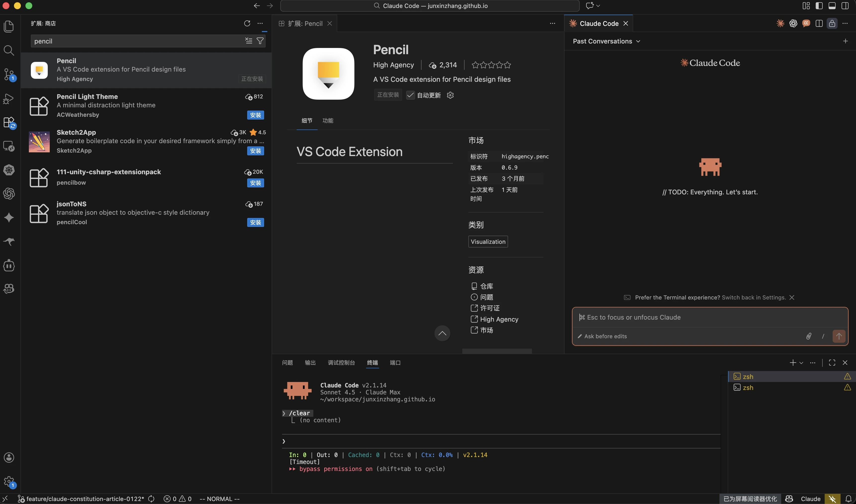Open the 许可证 license link
This screenshot has width=856, height=504.
pyautogui.click(x=489, y=308)
